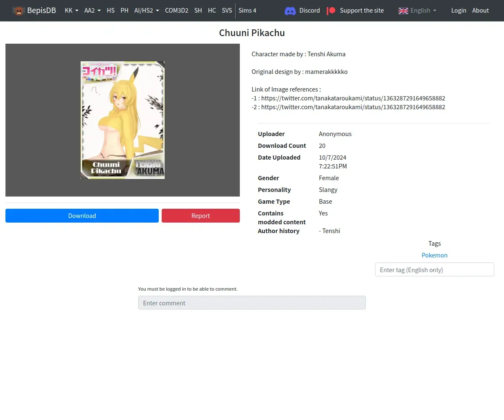
Task: Go to the PH section
Action: click(124, 10)
